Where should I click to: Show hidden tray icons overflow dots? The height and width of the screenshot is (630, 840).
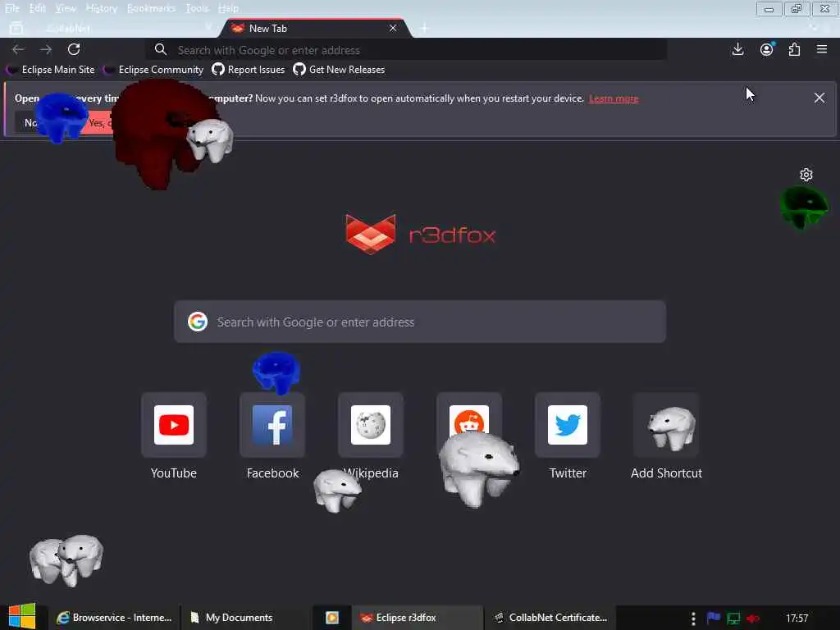click(x=693, y=619)
